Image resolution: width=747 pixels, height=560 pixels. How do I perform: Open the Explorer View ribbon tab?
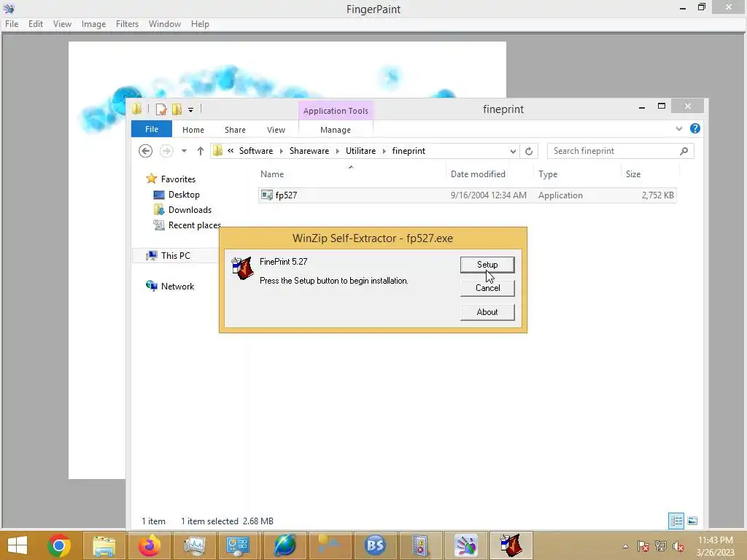[276, 130]
